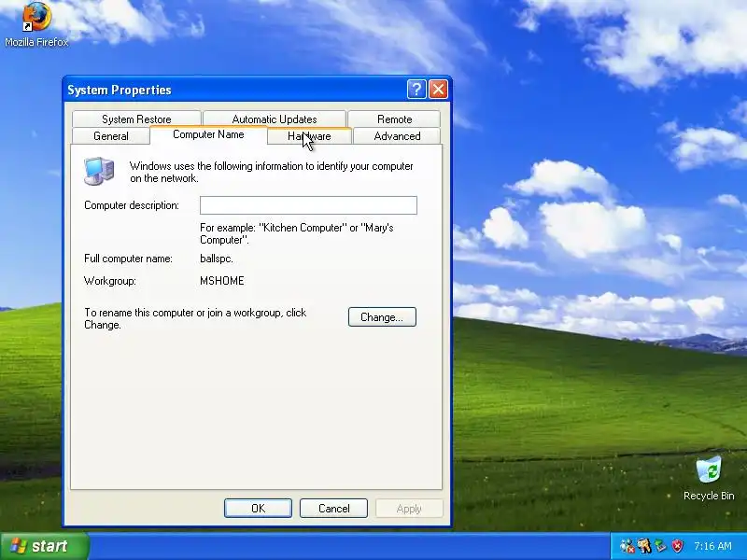This screenshot has height=560, width=747.
Task: Click the question mark Help button
Action: [416, 89]
